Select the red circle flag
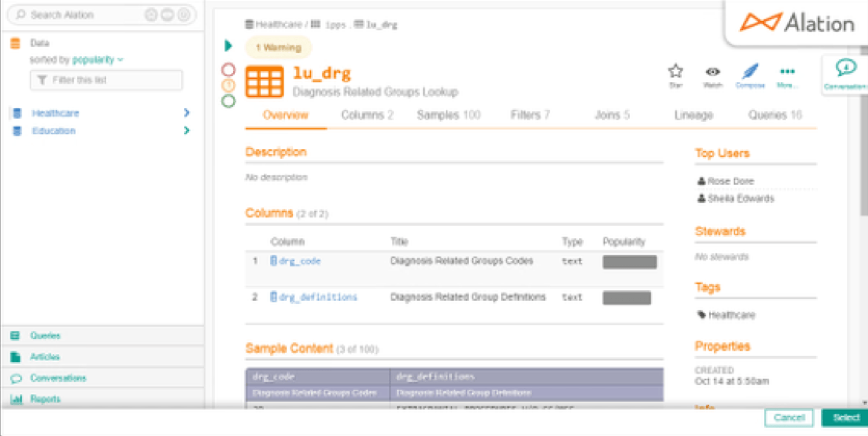This screenshot has width=868, height=436. (x=228, y=70)
